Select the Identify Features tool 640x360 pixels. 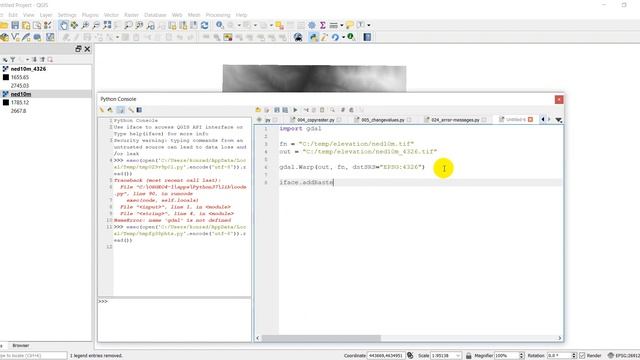[x=220, y=25]
